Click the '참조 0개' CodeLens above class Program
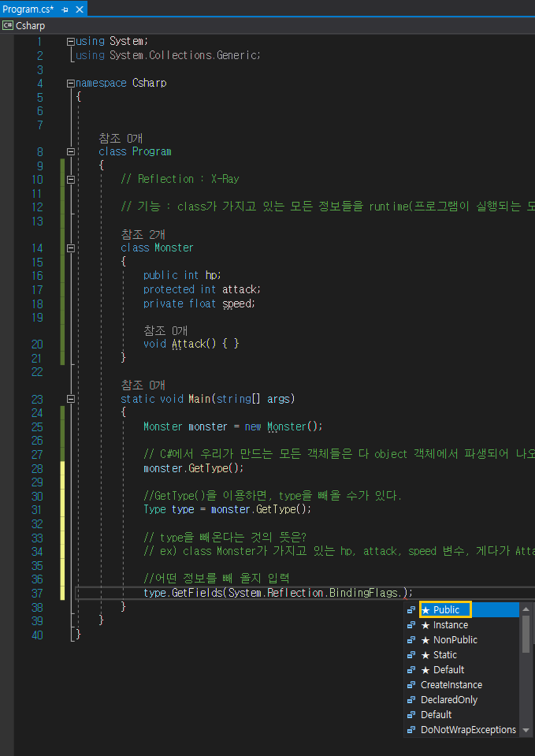This screenshot has height=756, width=535. 121,139
